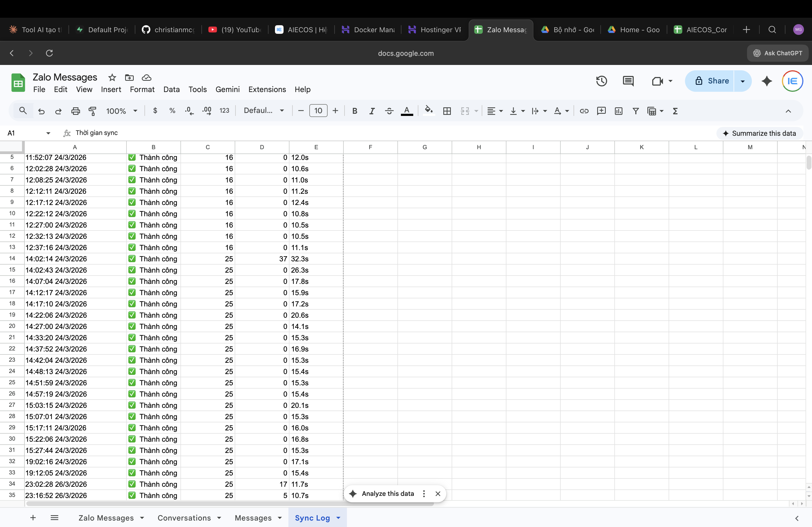Star the Zalo Messages document
The height and width of the screenshot is (527, 812).
coord(112,77)
